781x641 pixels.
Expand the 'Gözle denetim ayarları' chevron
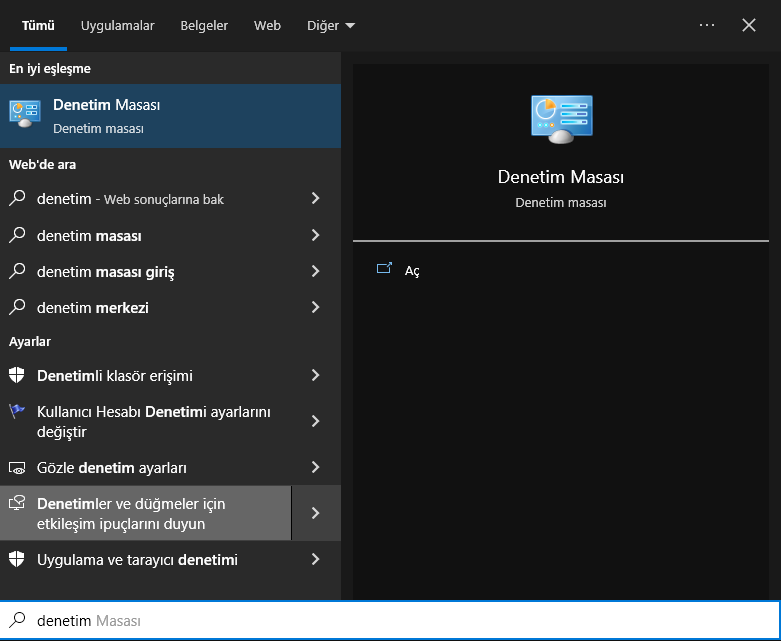pos(316,467)
